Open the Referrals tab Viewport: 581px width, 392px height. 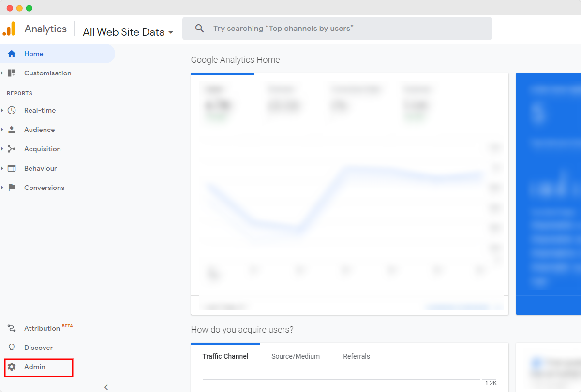point(357,356)
